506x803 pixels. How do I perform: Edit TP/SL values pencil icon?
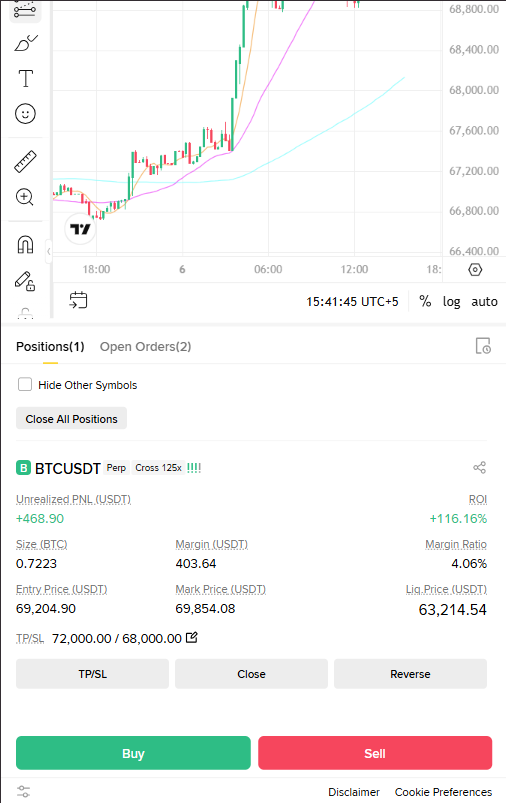pos(192,638)
